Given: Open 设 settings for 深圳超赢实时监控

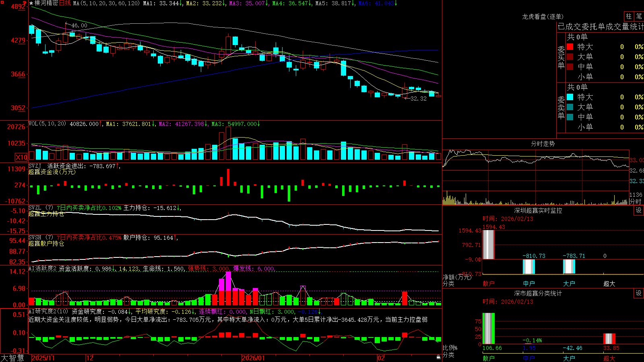Looking at the screenshot, I should 639,210.
